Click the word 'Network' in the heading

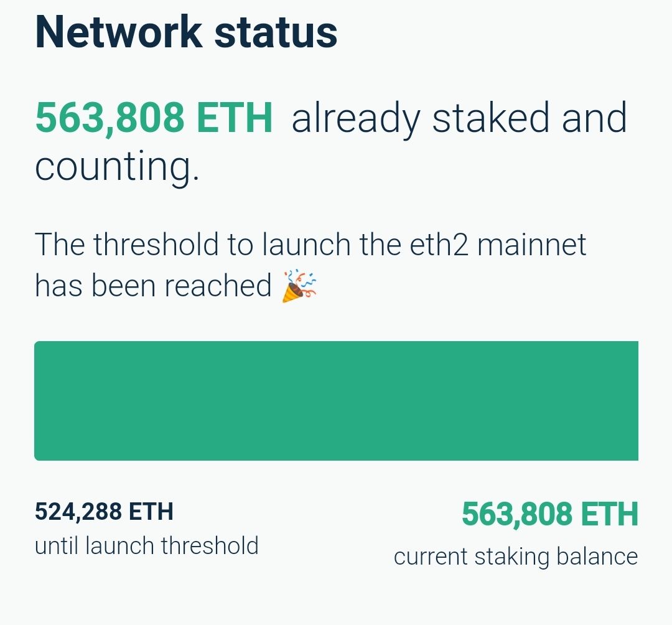pos(118,31)
